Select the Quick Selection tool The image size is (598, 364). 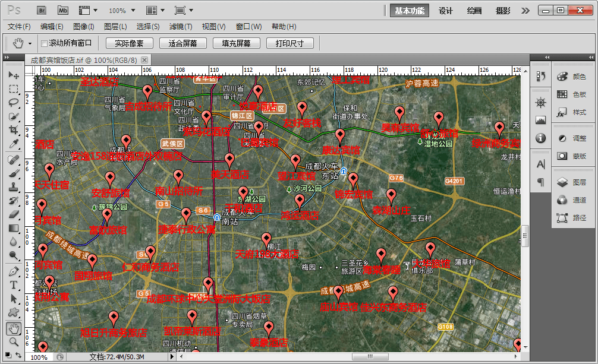coord(14,116)
